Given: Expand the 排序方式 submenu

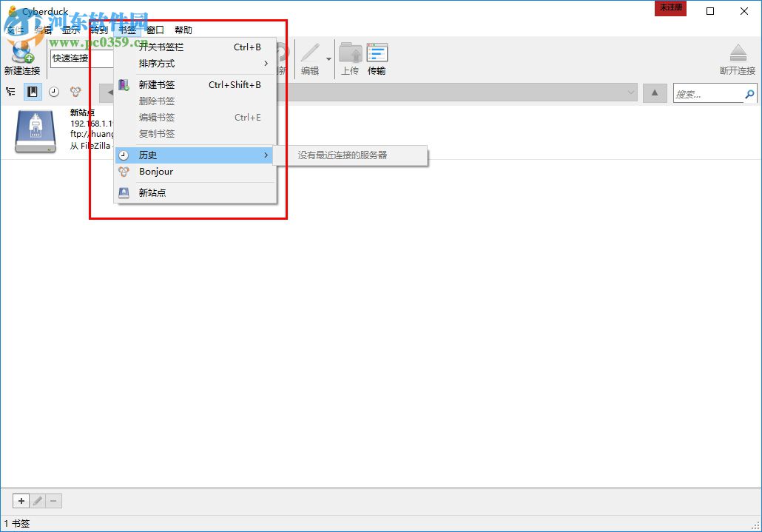Looking at the screenshot, I should point(196,64).
